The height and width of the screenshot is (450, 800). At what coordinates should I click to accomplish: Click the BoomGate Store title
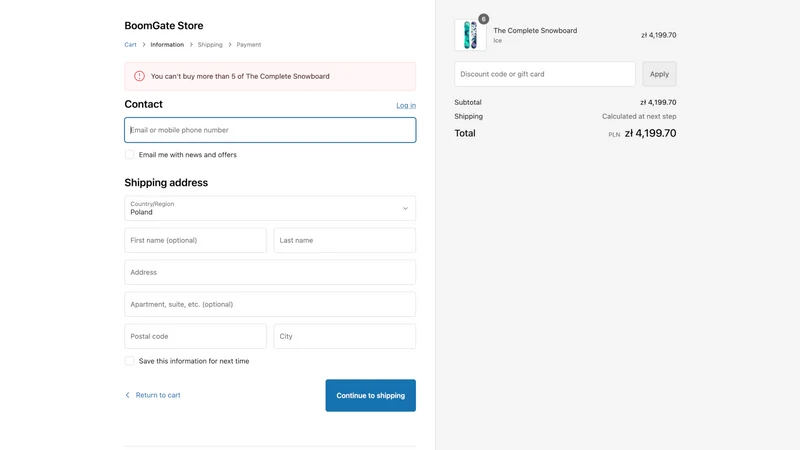[x=164, y=26]
